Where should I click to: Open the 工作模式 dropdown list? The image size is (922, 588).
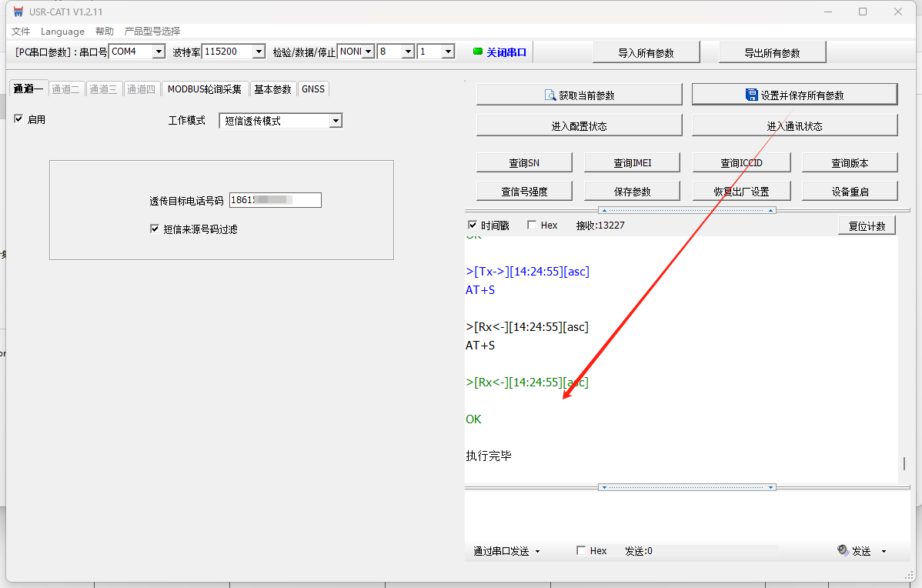point(335,121)
